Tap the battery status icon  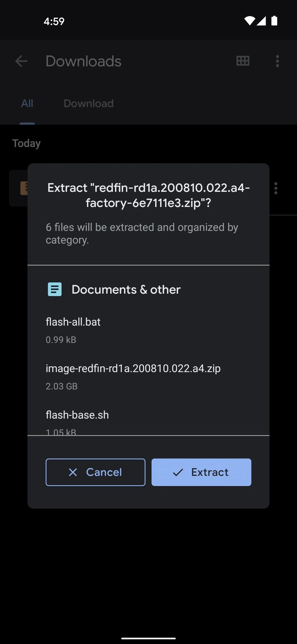coord(274,21)
